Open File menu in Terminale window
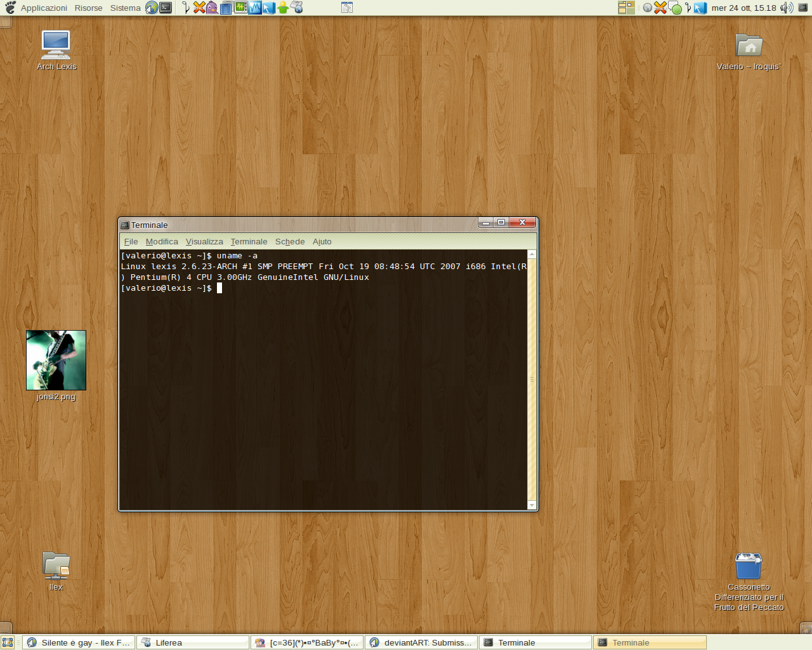The width and height of the screenshot is (812, 650). (131, 241)
